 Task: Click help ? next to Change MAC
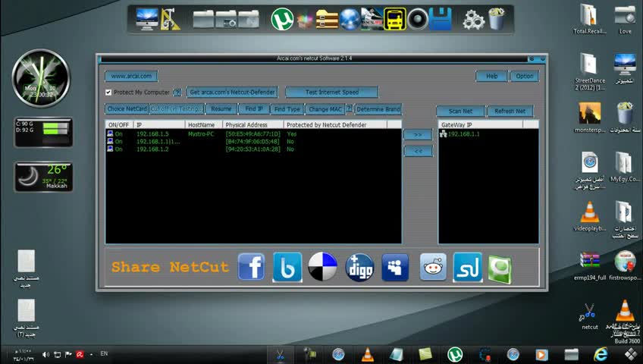[x=349, y=108]
